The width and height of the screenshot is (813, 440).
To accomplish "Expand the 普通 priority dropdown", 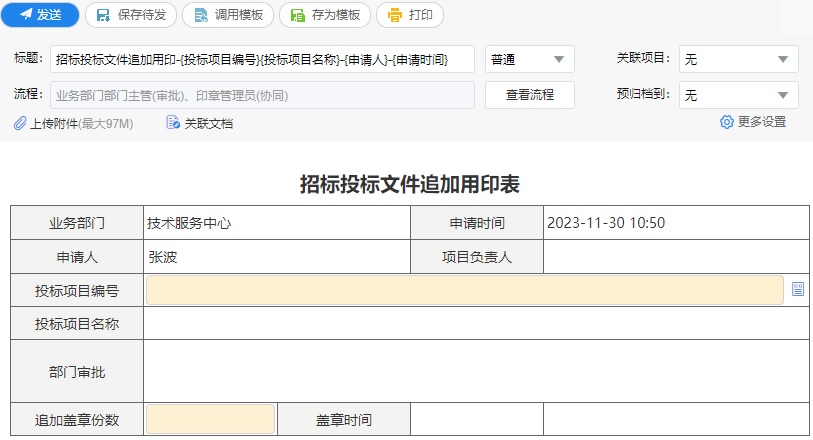I will coord(529,59).
